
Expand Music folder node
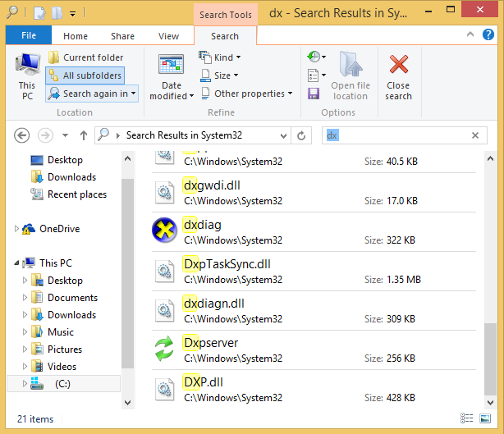pyautogui.click(x=25, y=331)
